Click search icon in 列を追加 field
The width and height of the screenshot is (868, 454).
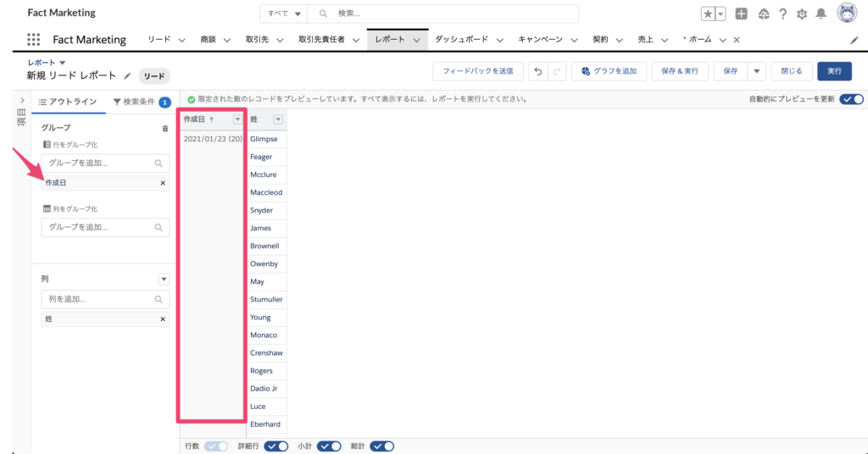click(x=159, y=299)
